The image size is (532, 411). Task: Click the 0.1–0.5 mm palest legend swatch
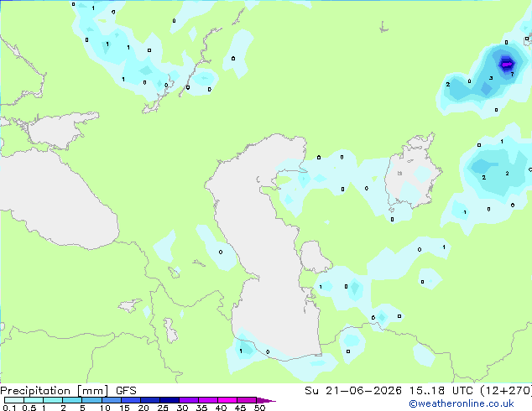(14, 400)
